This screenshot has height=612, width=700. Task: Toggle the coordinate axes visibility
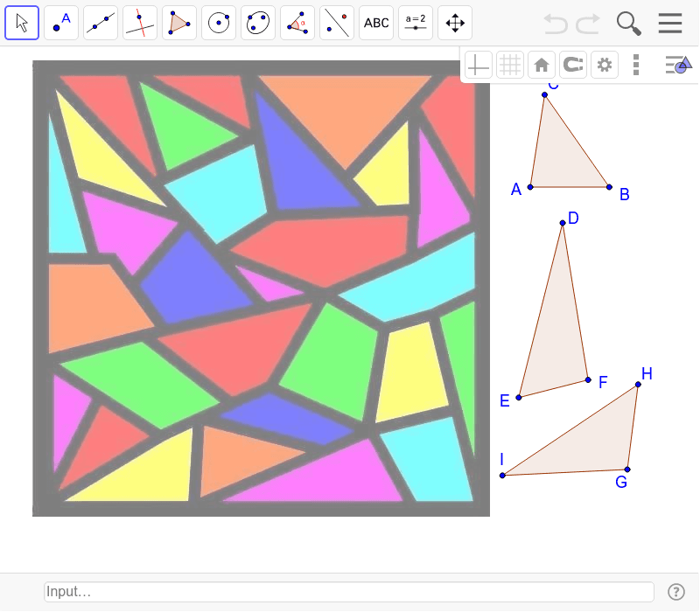[x=478, y=64]
